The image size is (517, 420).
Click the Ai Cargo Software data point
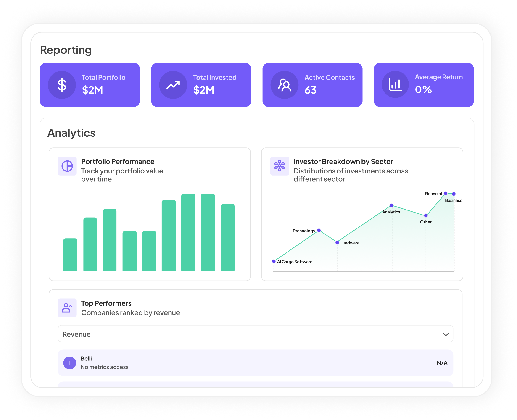point(274,261)
